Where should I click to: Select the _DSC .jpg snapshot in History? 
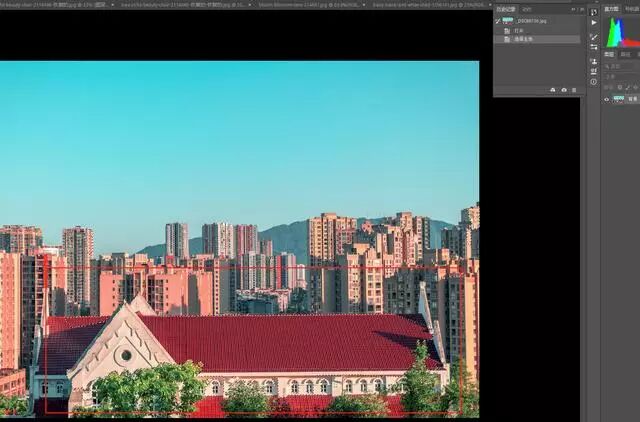(x=537, y=21)
